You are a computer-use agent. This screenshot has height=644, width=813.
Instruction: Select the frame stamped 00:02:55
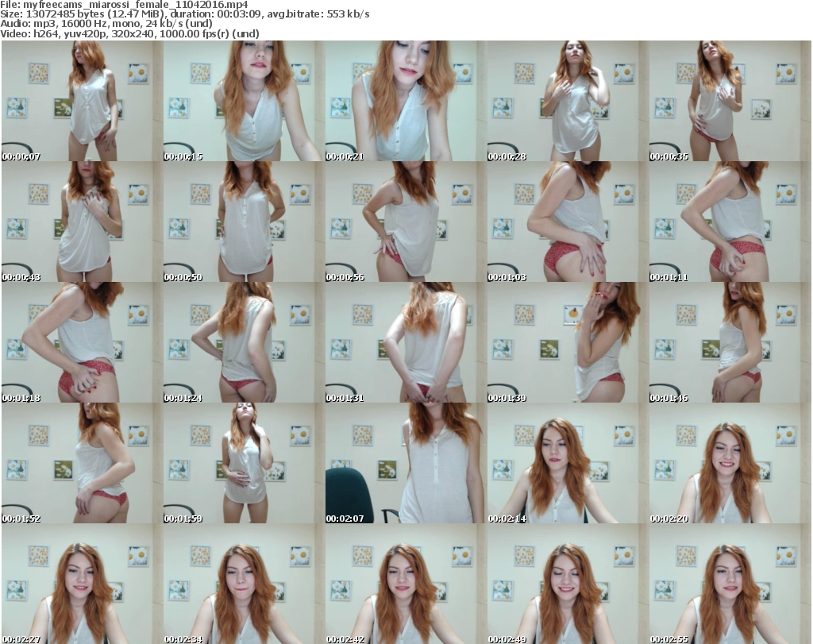(730, 584)
